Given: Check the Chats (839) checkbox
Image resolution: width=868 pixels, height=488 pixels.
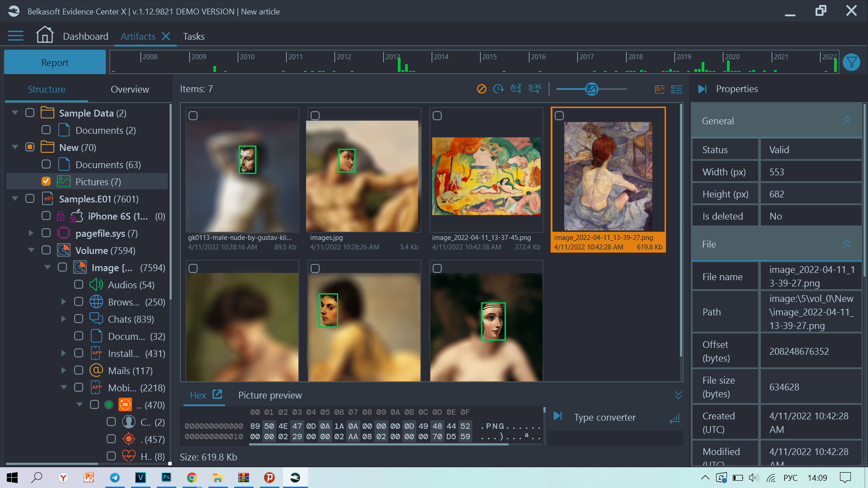Looking at the screenshot, I should click(x=79, y=319).
